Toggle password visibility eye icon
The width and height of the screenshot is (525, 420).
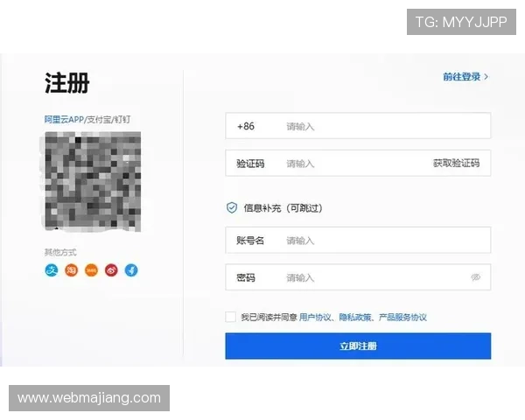(x=475, y=277)
